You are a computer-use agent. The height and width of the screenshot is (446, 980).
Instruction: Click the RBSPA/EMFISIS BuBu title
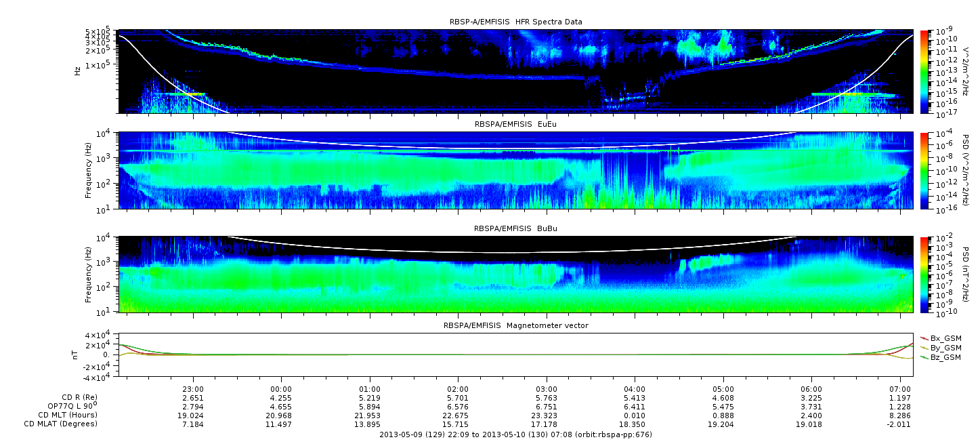point(515,229)
